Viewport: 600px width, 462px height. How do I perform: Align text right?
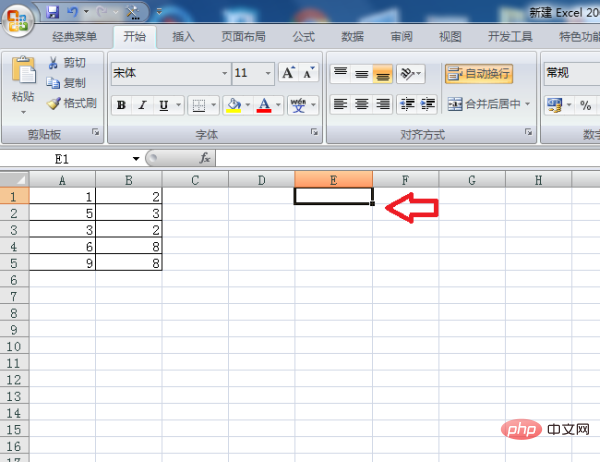pyautogui.click(x=383, y=104)
